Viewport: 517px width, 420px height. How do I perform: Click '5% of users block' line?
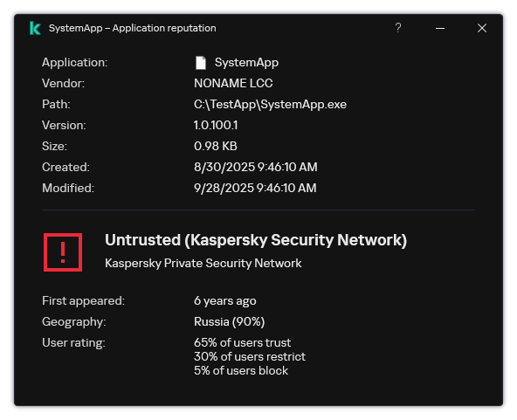(x=241, y=370)
